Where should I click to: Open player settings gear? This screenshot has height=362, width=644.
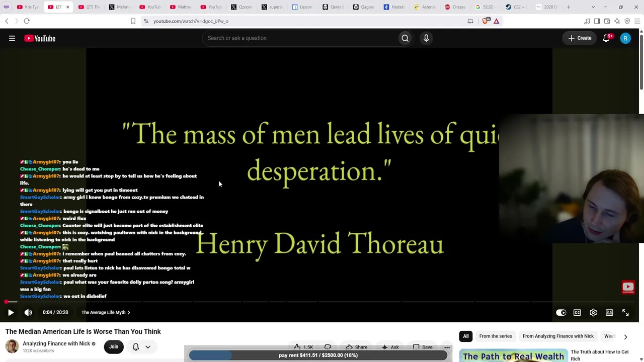[x=593, y=313]
